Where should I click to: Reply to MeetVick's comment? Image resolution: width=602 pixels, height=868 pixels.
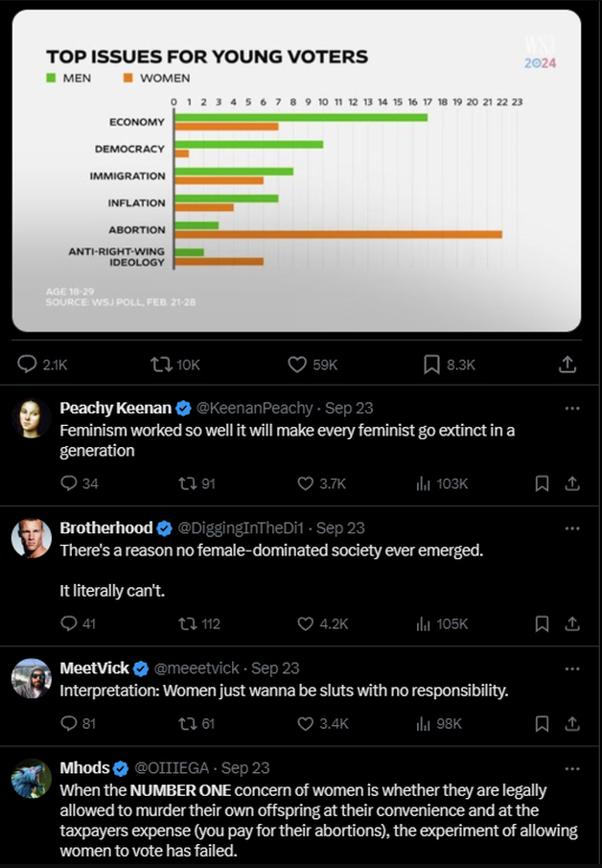pyautogui.click(x=69, y=723)
